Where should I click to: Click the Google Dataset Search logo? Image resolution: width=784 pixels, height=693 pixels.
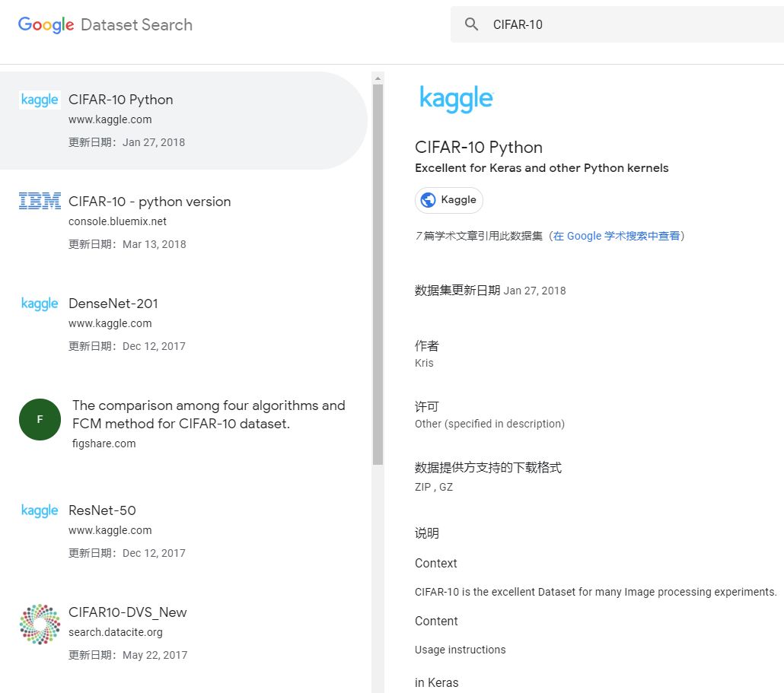tap(105, 24)
